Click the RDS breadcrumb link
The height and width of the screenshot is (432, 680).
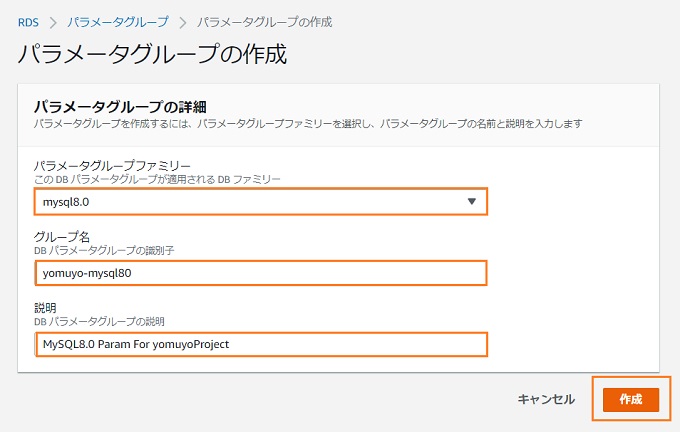[28, 22]
